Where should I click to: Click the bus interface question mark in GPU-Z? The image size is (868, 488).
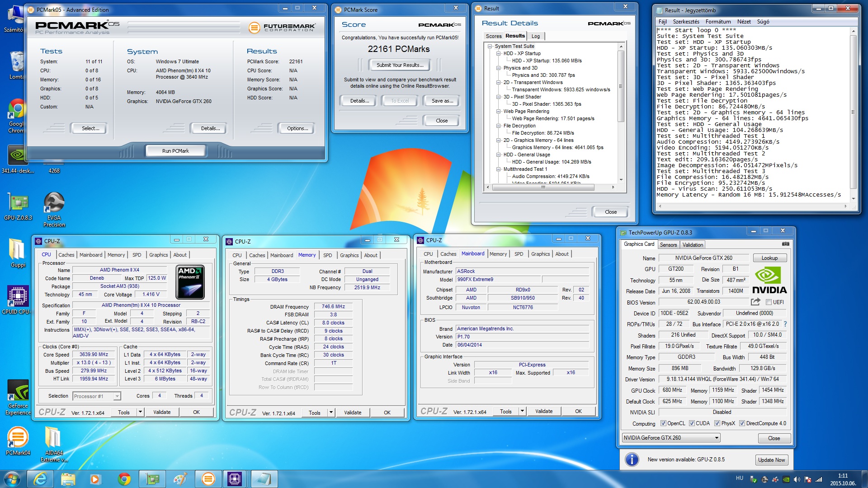(785, 324)
